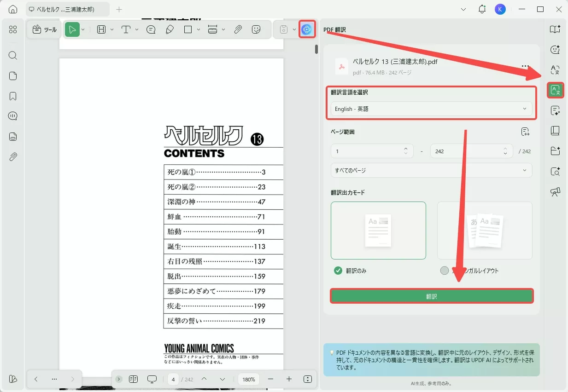Image resolution: width=568 pixels, height=392 pixels.
Task: Open the three-dot history options at bottom left
Action: (x=54, y=379)
